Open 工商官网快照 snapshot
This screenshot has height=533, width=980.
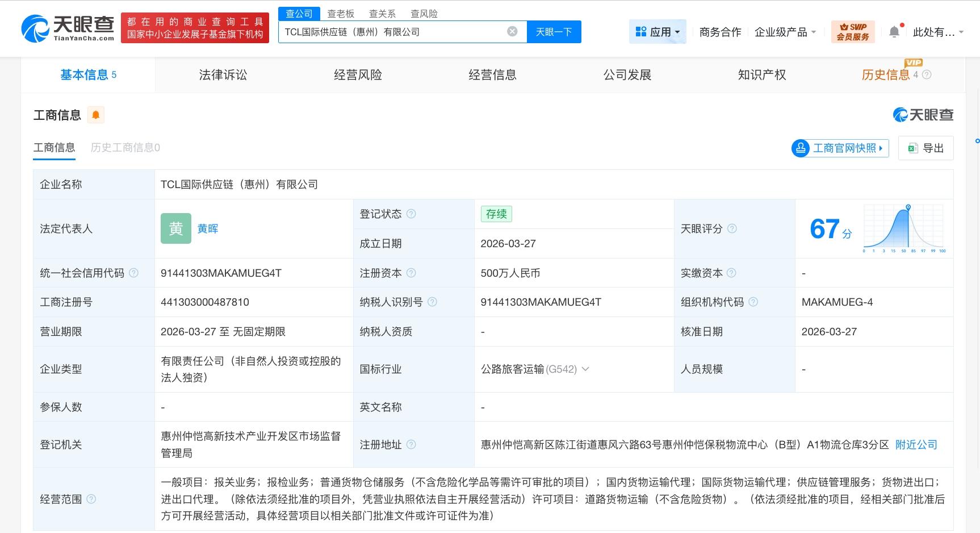click(x=839, y=148)
